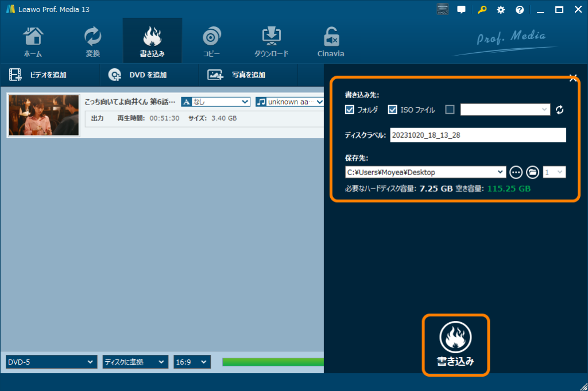This screenshot has height=391, width=588.
Task: Open the unknown aa audio track dropdown
Action: tap(290, 102)
